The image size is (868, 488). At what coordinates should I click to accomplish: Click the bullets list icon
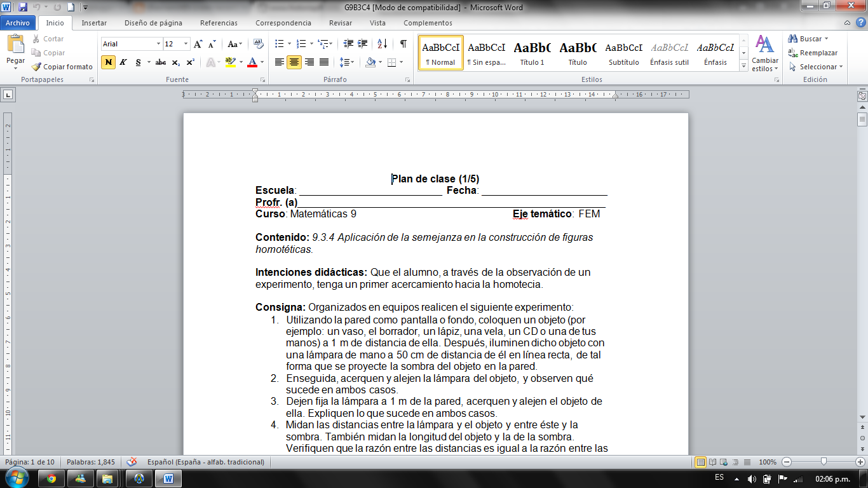279,44
